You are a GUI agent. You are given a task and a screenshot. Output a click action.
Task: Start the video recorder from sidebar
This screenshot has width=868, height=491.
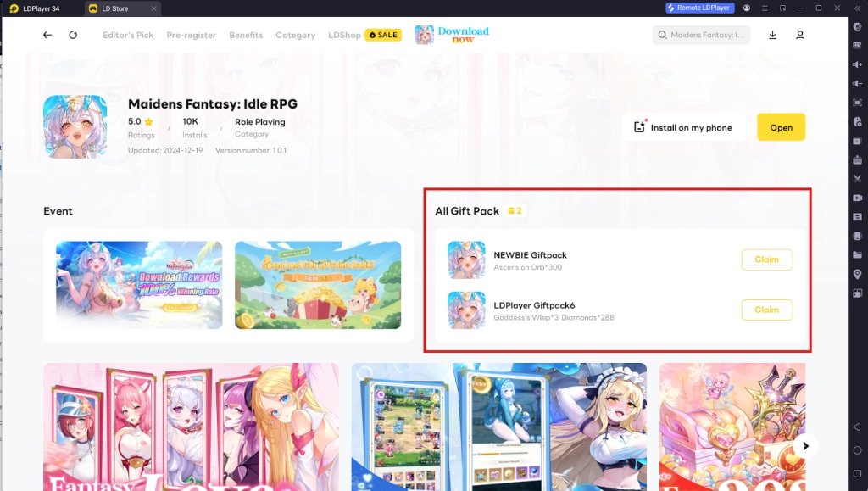pos(858,198)
